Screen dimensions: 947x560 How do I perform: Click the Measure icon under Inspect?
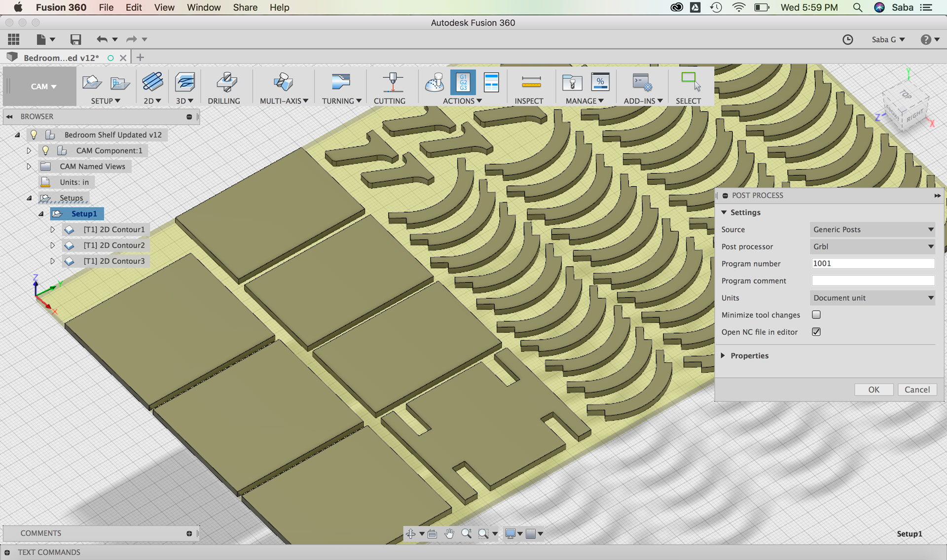pyautogui.click(x=531, y=82)
